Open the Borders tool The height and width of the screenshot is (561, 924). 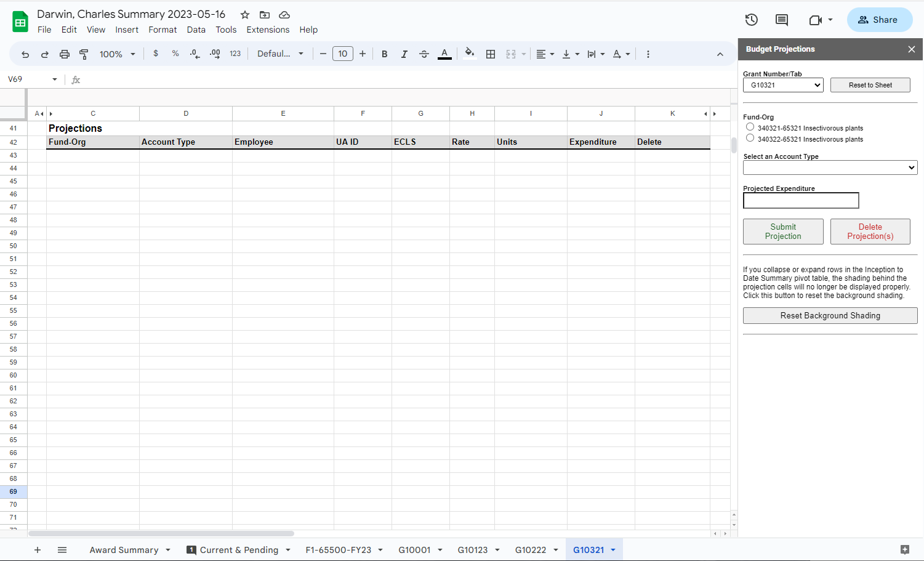click(x=491, y=54)
